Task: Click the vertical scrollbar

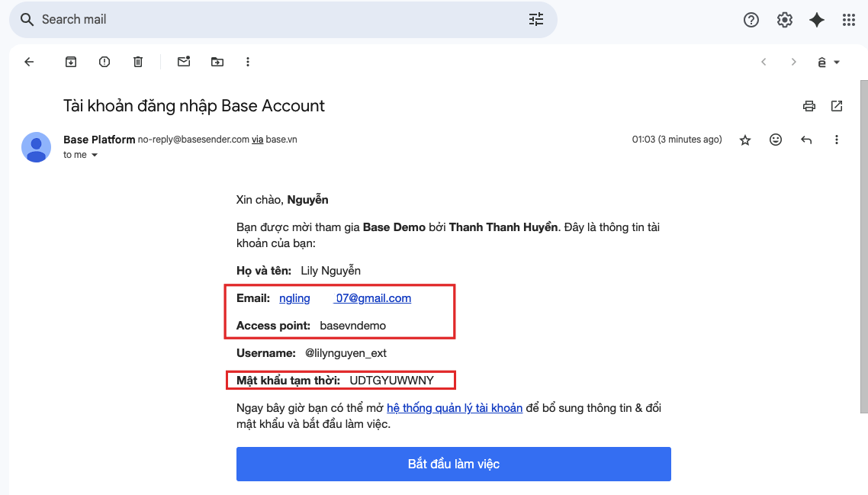Action: 863,246
